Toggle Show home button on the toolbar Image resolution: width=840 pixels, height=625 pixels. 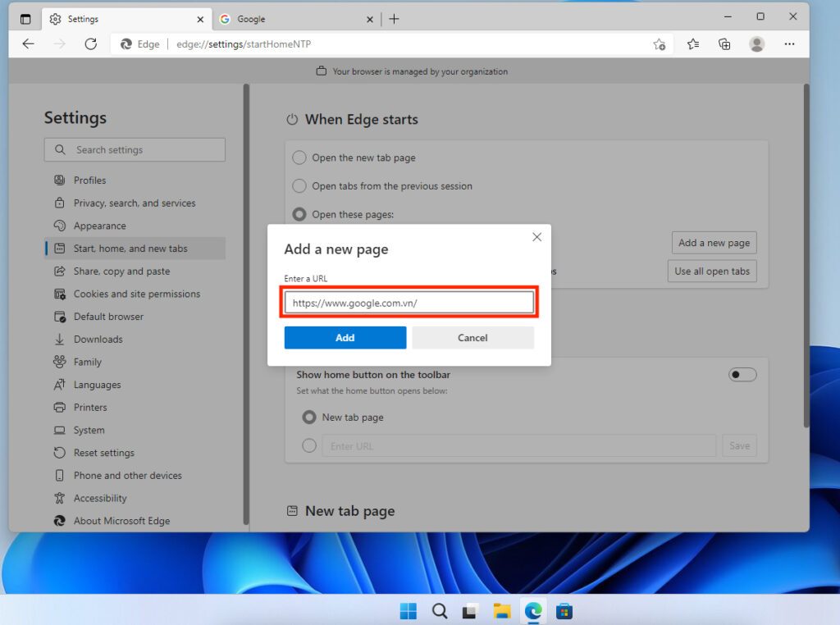(x=742, y=374)
